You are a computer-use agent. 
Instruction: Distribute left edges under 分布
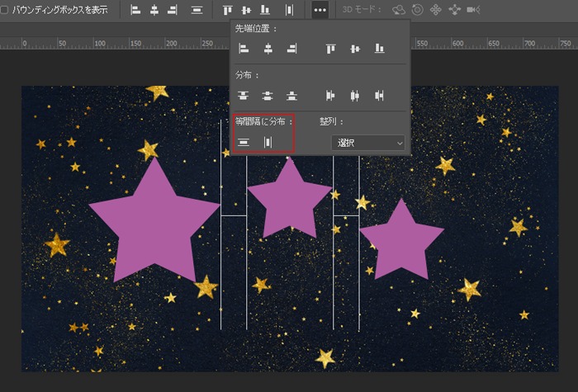coord(330,96)
